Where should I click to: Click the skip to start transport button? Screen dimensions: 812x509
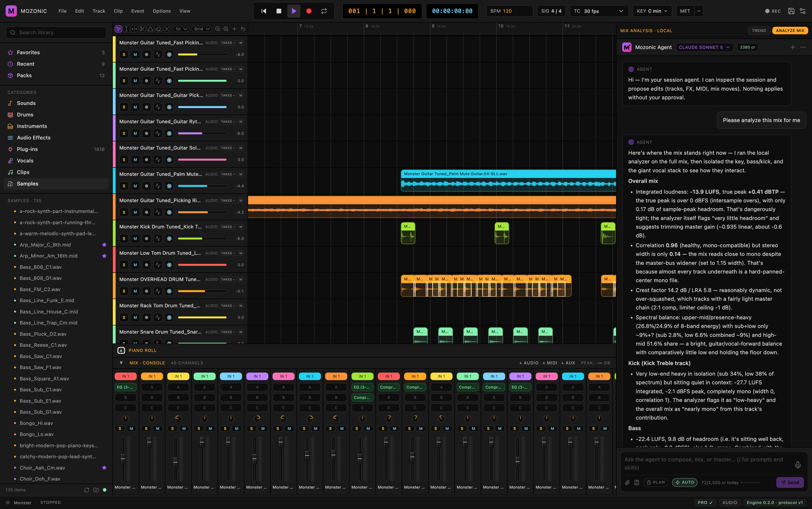click(264, 11)
